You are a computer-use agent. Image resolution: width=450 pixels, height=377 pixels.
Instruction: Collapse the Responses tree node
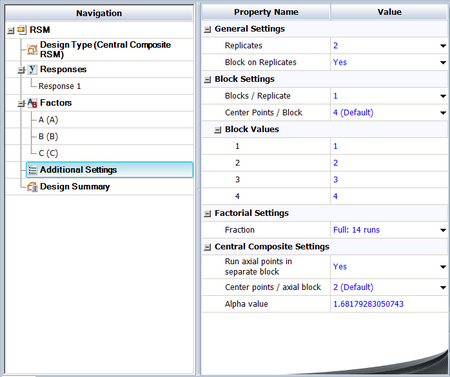[21, 70]
